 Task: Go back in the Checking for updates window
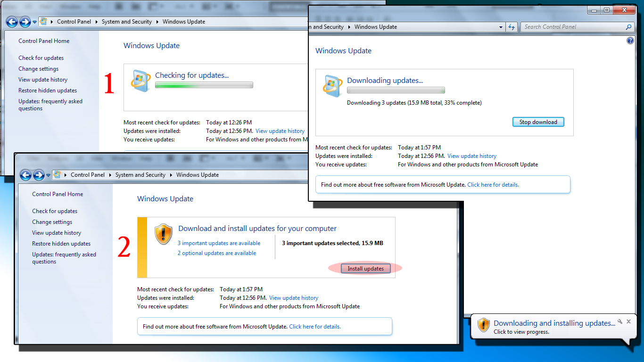click(x=12, y=22)
